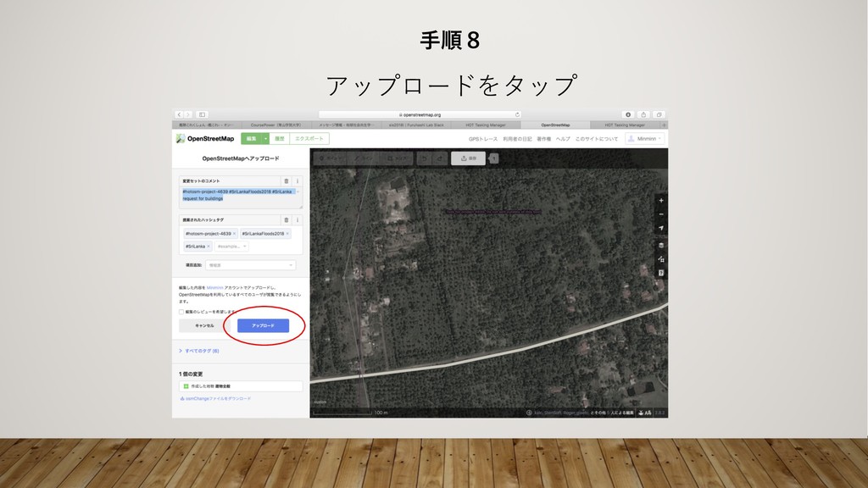The width and height of the screenshot is (868, 488).
Task: Remove the #hotosm-project-4639 hashtag
Action: [x=234, y=234]
